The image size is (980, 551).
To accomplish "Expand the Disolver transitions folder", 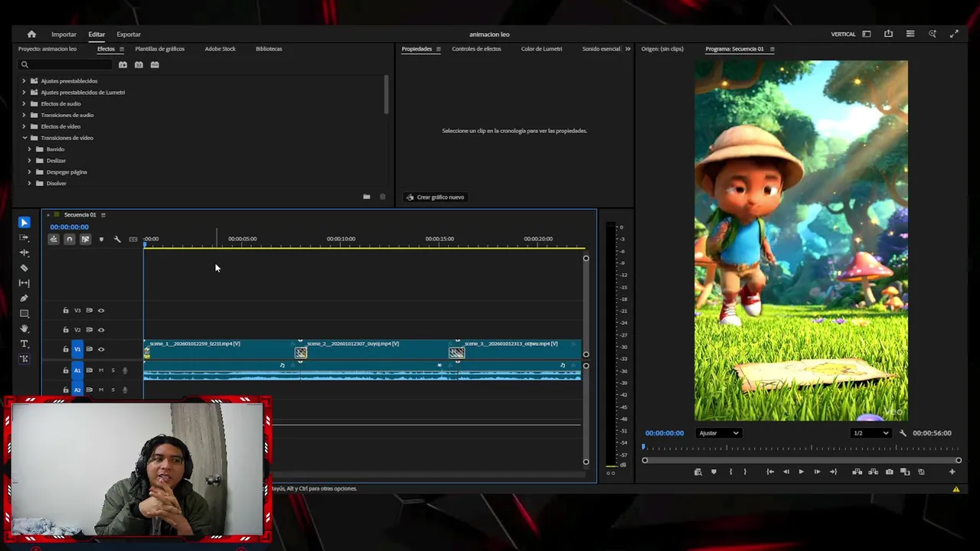I will [29, 184].
